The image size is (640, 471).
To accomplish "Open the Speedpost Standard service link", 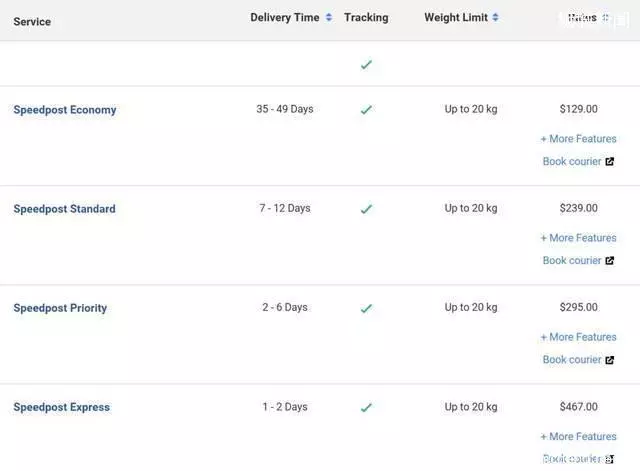I will [x=64, y=209].
